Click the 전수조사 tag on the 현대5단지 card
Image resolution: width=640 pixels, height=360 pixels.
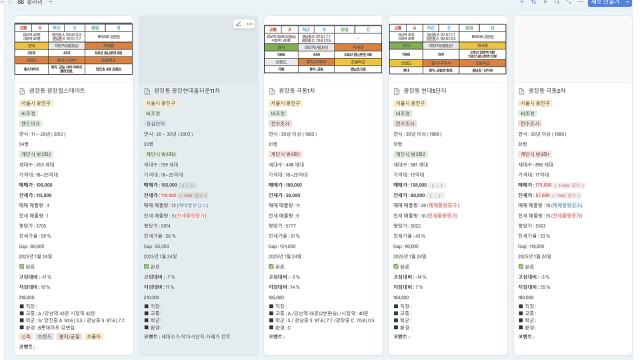[x=405, y=124]
